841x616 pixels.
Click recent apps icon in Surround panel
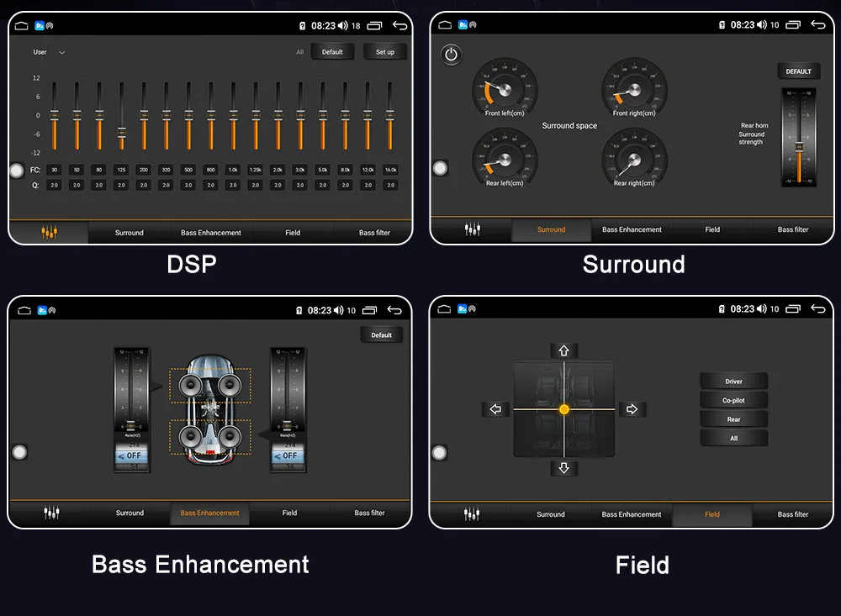[x=793, y=24]
